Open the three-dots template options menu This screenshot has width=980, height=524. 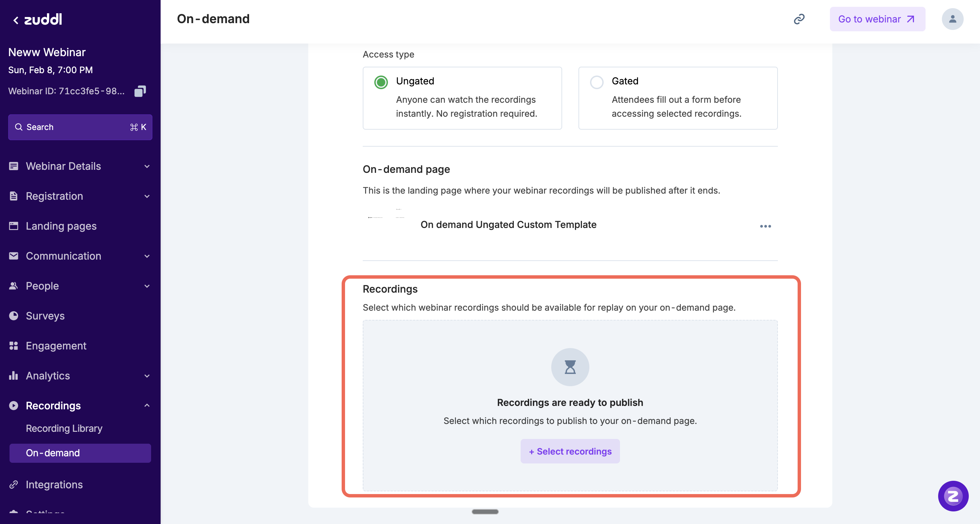(765, 226)
